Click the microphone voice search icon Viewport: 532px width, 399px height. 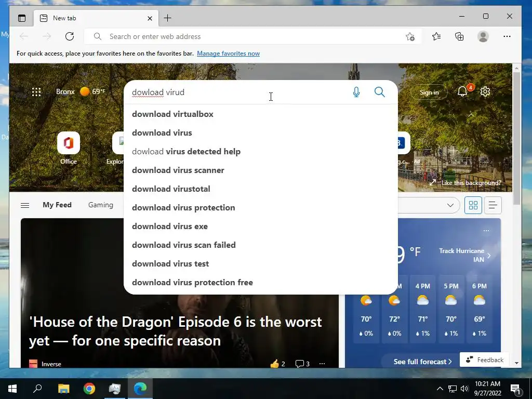pos(356,92)
